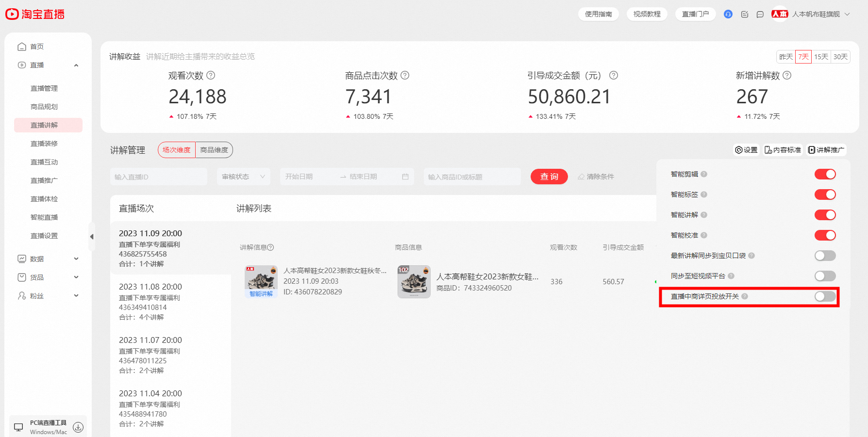Open 商品规划 in sidebar
868x437 pixels.
[x=44, y=107]
